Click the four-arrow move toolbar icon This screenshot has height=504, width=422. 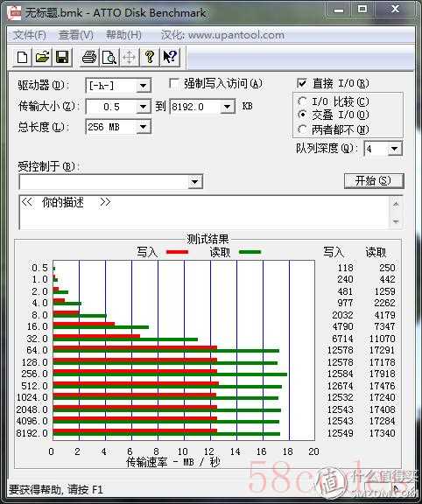coord(129,57)
